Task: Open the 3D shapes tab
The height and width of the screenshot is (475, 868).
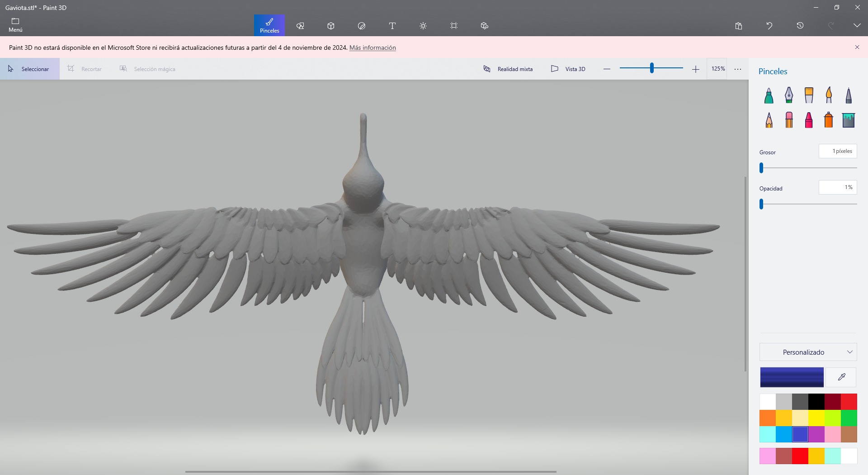Action: (x=331, y=25)
